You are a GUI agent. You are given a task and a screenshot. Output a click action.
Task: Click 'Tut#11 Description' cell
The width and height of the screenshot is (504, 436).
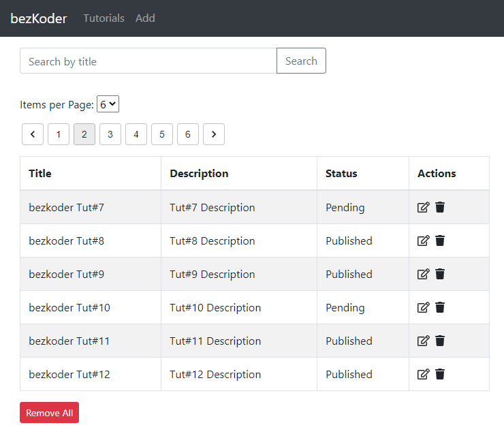(239, 341)
